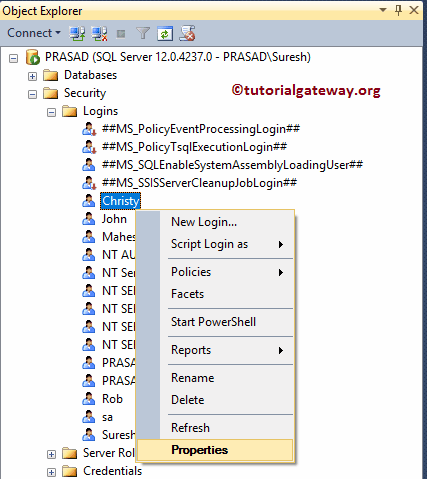Click the John login user icon

pyautogui.click(x=89, y=219)
